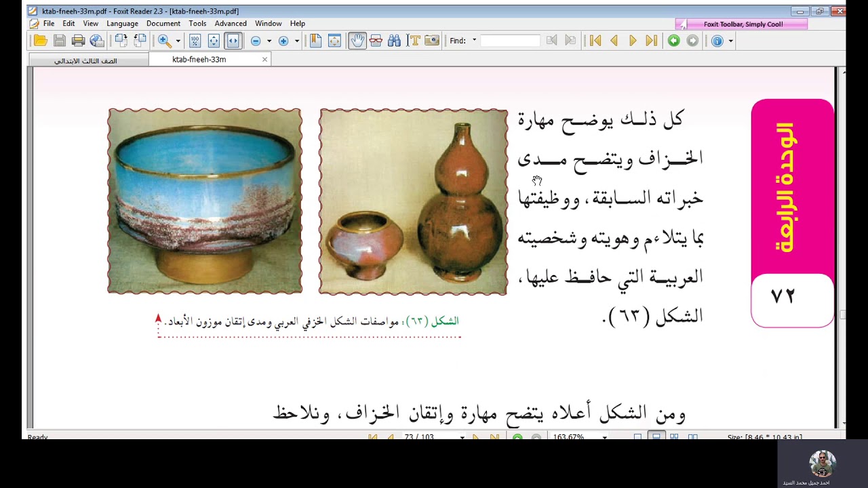Click the webcam participant avatar
The width and height of the screenshot is (868, 488).
[x=822, y=464]
